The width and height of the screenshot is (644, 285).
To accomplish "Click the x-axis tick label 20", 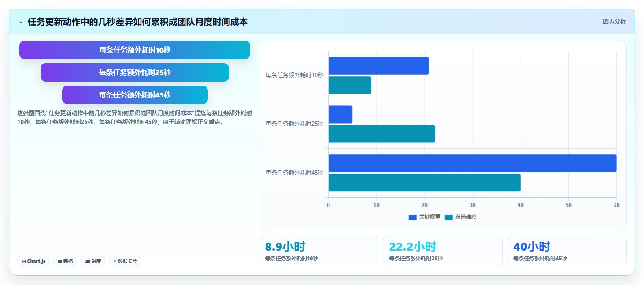I will pos(424,205).
